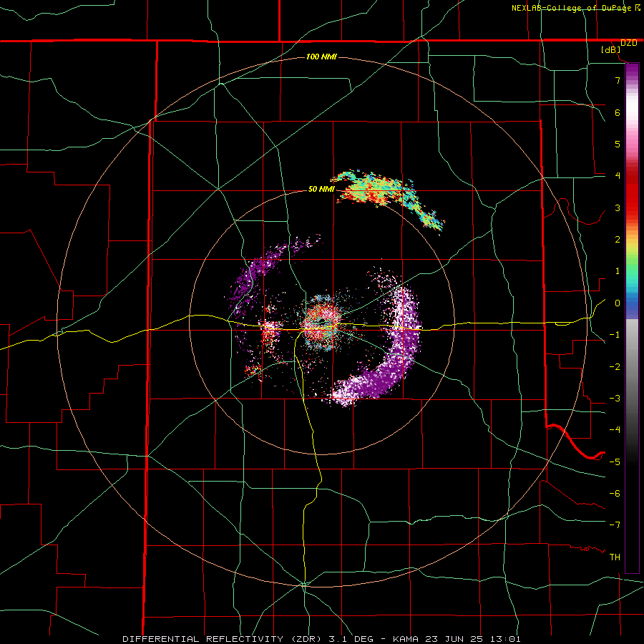Click the "7" value on the dB scale

(x=618, y=80)
